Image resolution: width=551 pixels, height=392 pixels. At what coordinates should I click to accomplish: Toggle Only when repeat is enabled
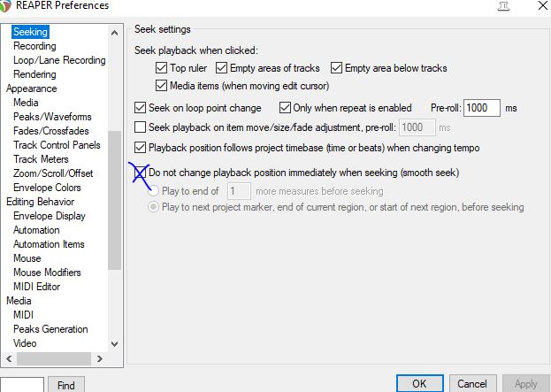tap(285, 108)
